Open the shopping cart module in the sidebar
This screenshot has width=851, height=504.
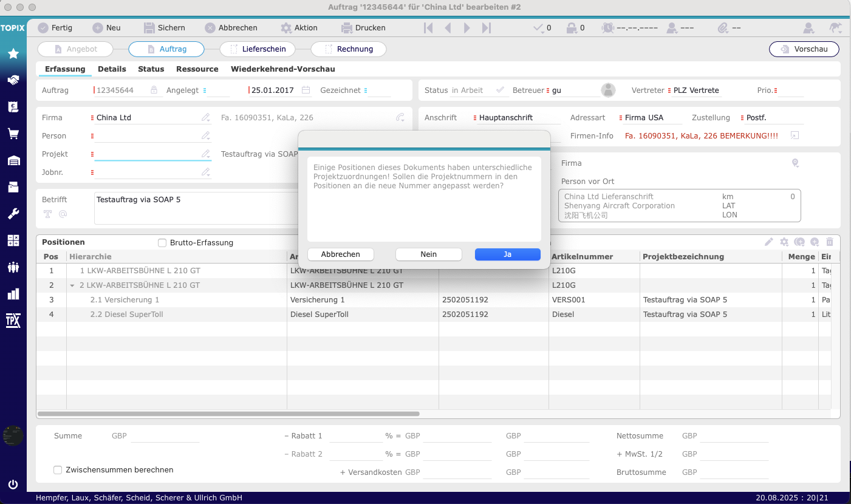tap(13, 134)
